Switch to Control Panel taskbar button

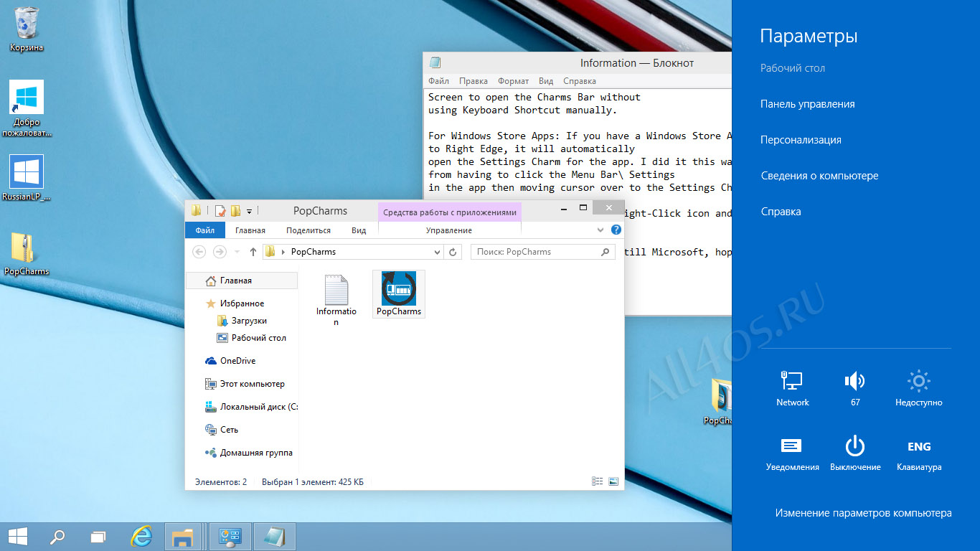pos(230,537)
